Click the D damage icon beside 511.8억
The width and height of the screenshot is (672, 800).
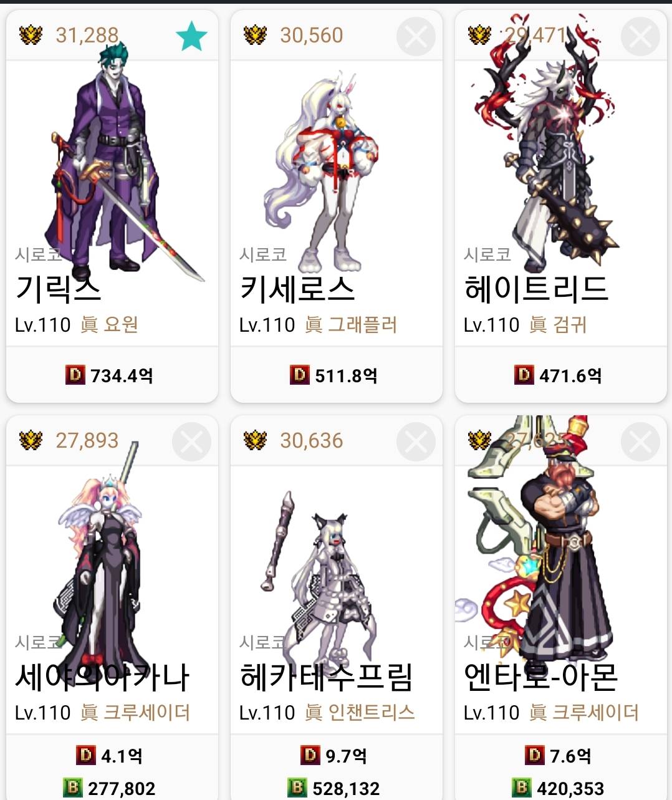point(299,375)
